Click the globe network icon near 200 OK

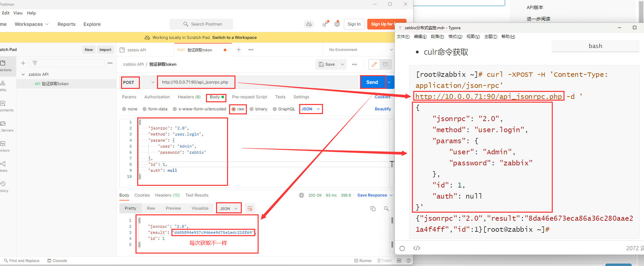pyautogui.click(x=302, y=195)
